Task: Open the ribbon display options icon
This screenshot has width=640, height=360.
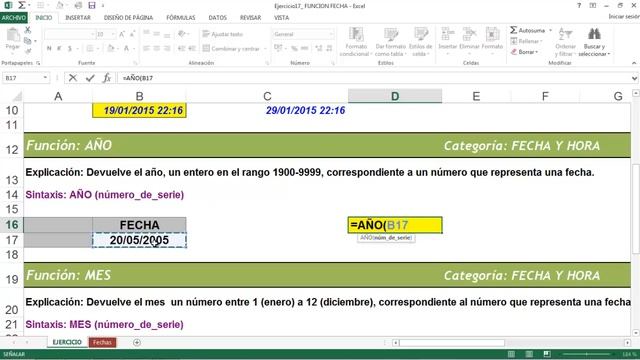Action: point(593,5)
